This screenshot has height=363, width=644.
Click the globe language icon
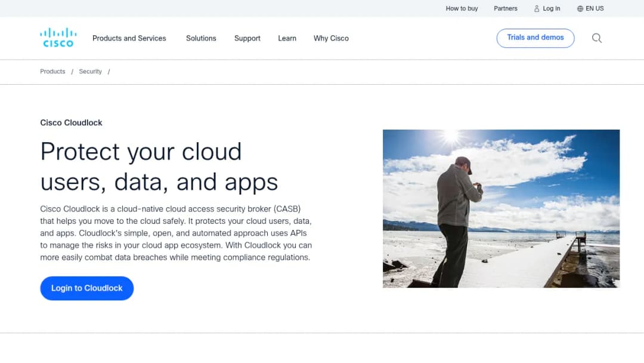[580, 8]
